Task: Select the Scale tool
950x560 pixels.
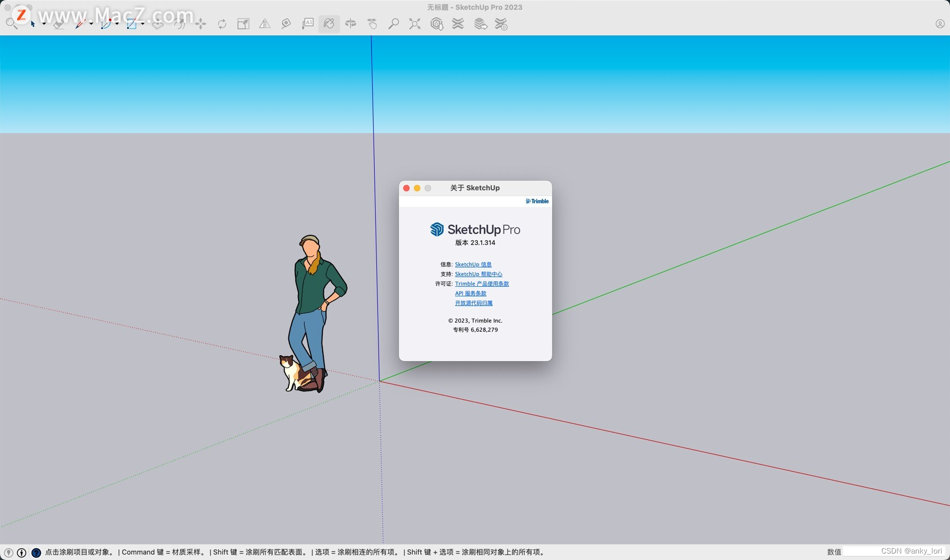Action: pos(243,24)
